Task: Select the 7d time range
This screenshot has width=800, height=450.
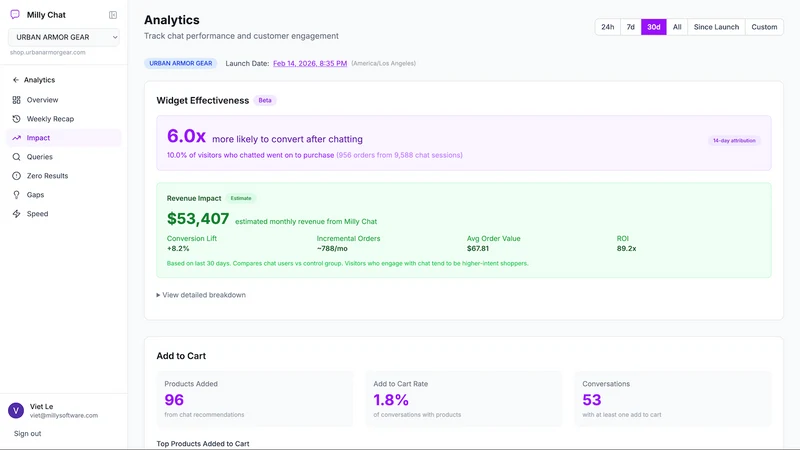Action: tap(631, 27)
